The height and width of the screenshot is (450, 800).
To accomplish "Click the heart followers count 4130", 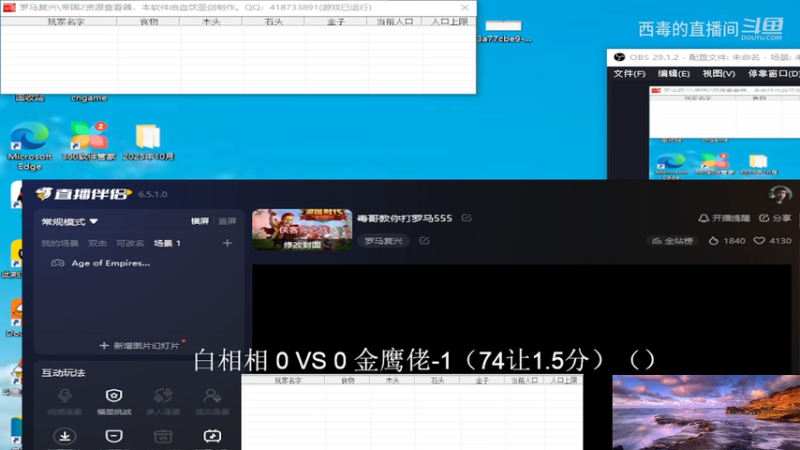I will tap(773, 241).
